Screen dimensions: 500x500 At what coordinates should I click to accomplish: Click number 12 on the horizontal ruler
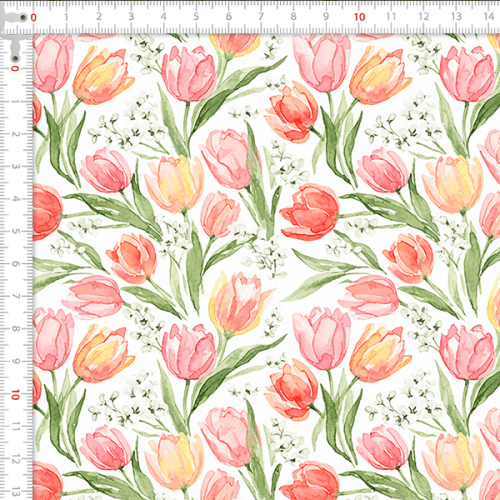(x=424, y=16)
